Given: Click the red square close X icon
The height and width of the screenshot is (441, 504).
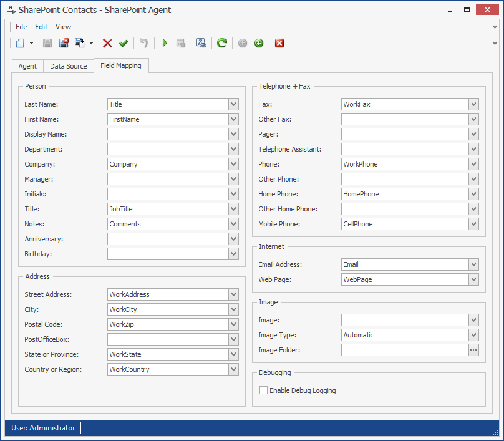Looking at the screenshot, I should [x=279, y=43].
